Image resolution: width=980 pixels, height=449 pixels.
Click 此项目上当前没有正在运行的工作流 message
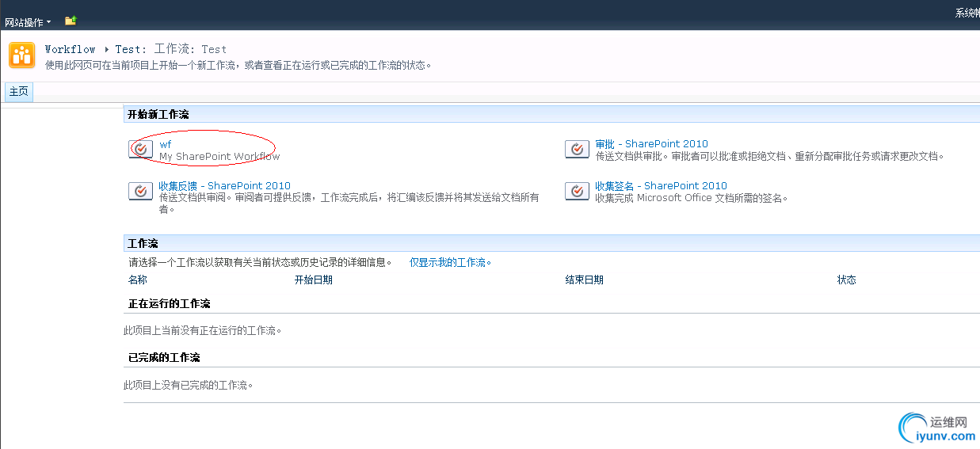pos(203,330)
